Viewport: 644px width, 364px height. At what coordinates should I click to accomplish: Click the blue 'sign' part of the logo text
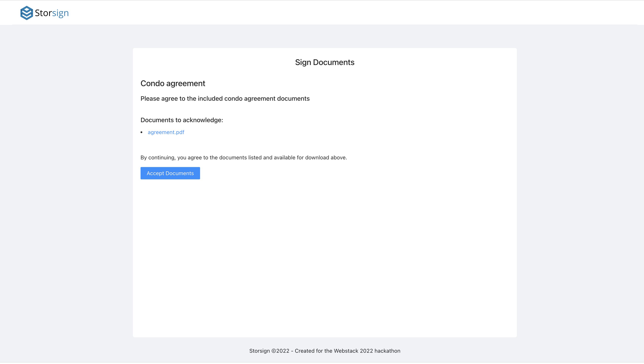tap(60, 13)
